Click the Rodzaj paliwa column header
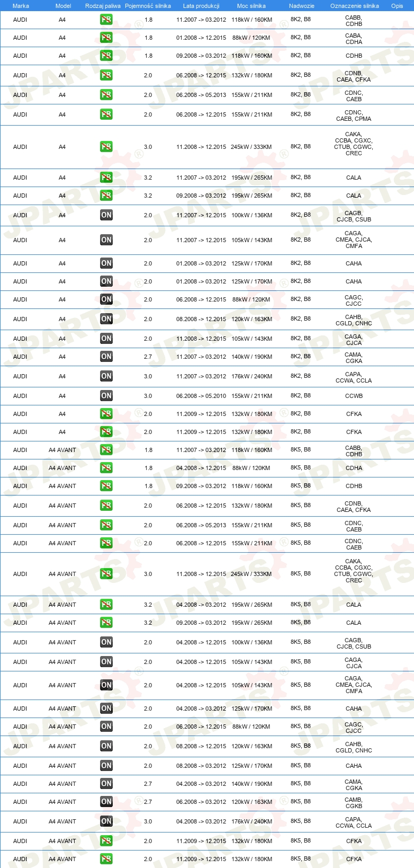Viewport: 414px width, 868px height. [x=103, y=6]
